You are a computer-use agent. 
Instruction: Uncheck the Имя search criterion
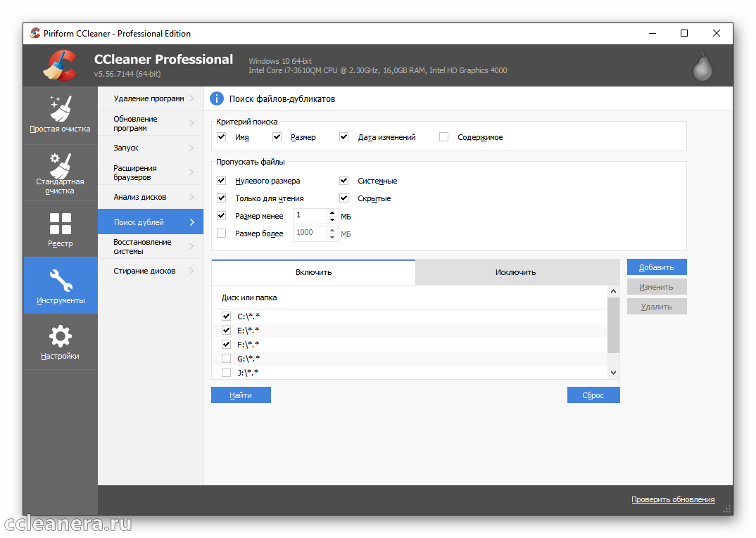tap(222, 137)
